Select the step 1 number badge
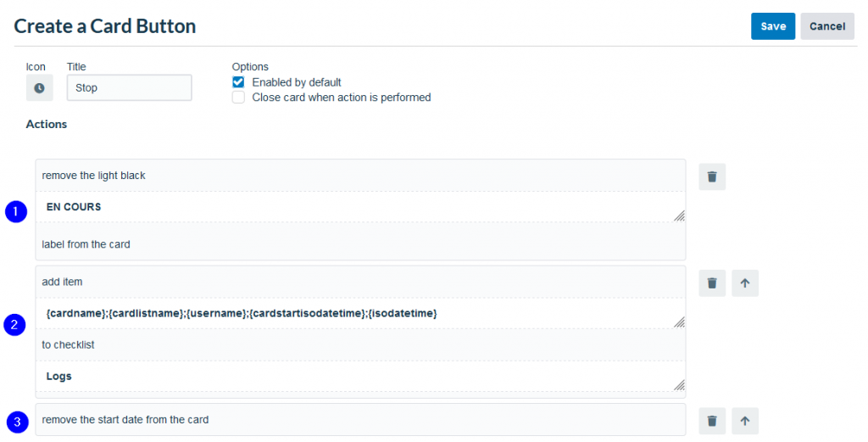This screenshot has height=442, width=868. click(x=16, y=211)
